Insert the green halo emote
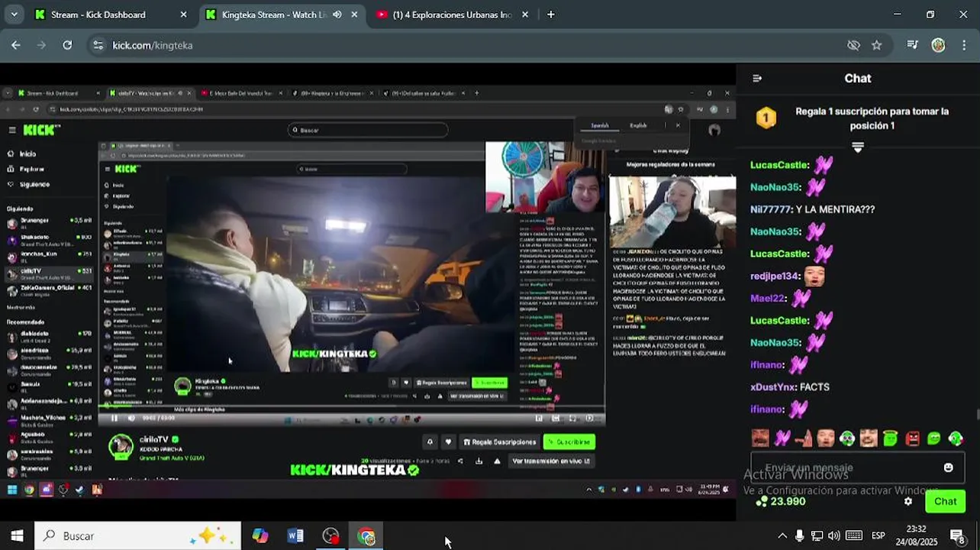 click(x=891, y=438)
